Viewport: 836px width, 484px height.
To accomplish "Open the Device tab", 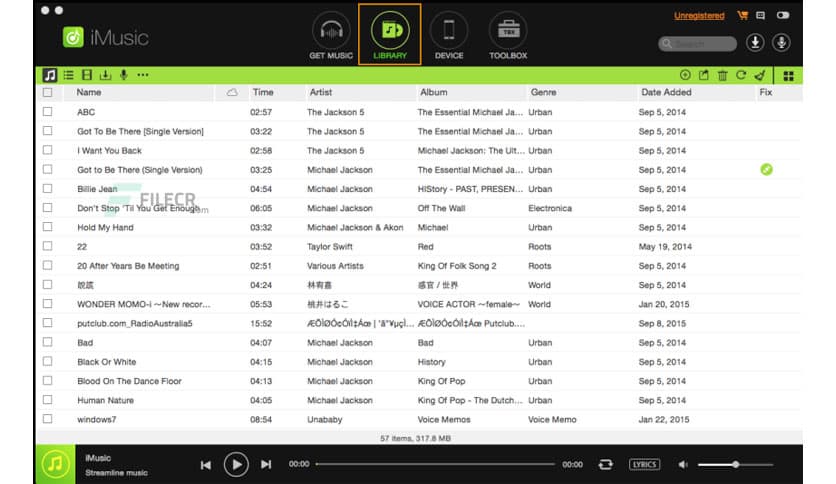I will tap(449, 36).
